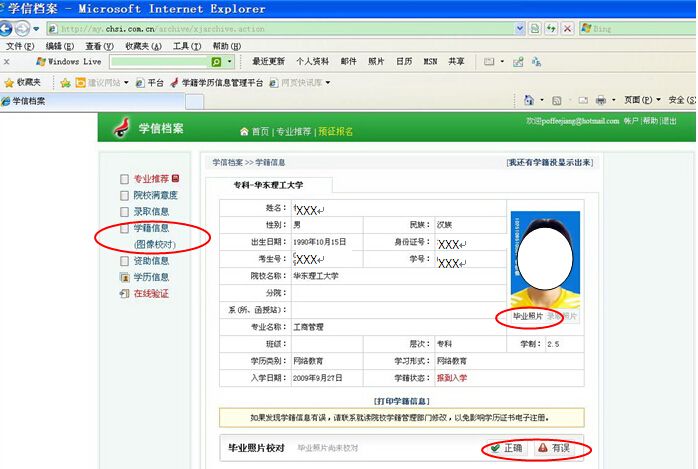Select 资助信息 in the left sidebar
This screenshot has height=469, width=698.
click(x=151, y=261)
